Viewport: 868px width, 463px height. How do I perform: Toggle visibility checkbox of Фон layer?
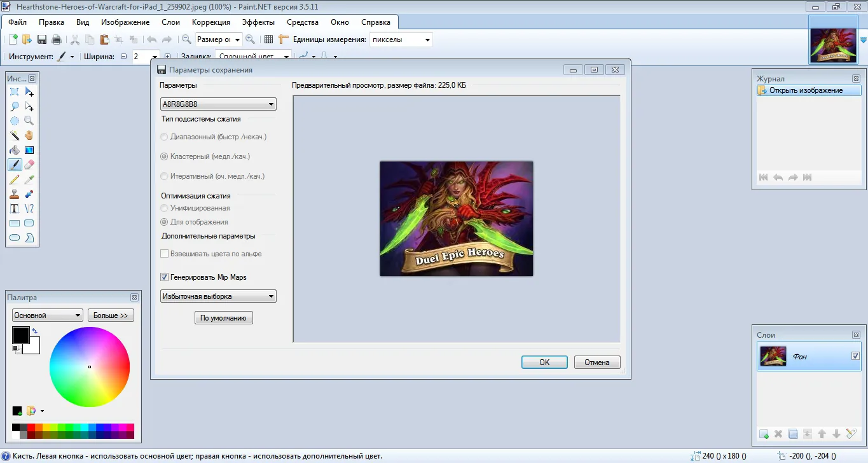855,356
